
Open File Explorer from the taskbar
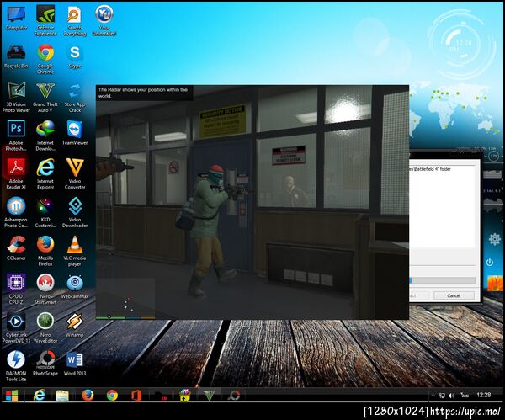tap(62, 396)
